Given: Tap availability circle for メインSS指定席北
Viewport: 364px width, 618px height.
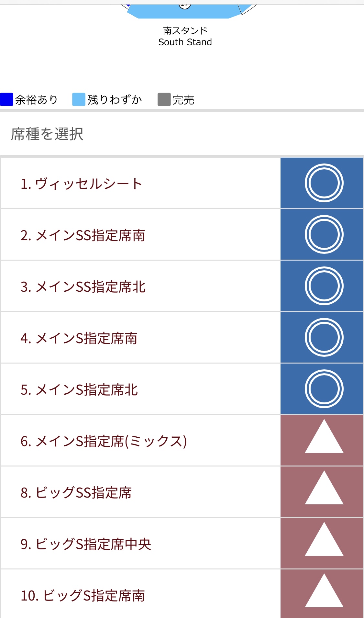Looking at the screenshot, I should click(324, 286).
